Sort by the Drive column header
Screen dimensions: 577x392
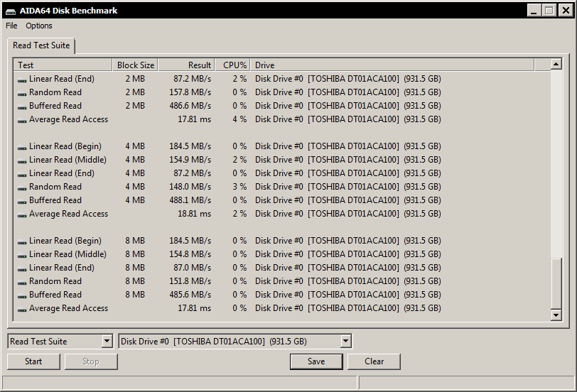point(392,65)
